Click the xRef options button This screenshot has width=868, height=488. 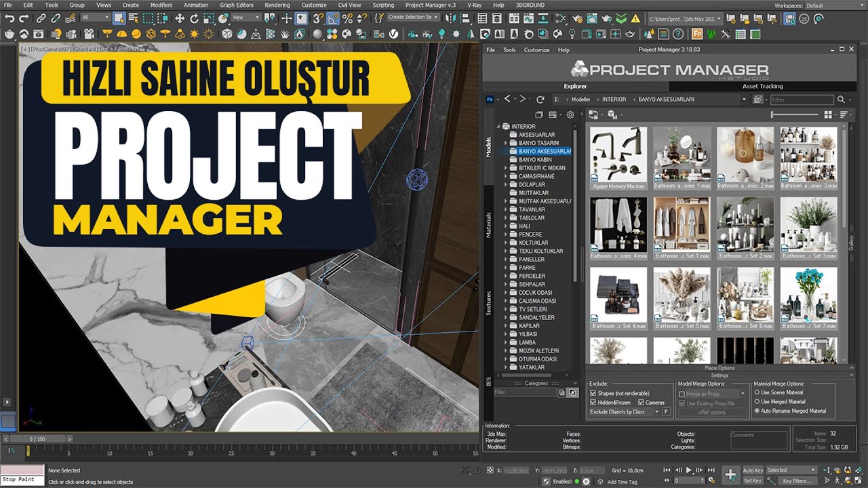pyautogui.click(x=712, y=412)
